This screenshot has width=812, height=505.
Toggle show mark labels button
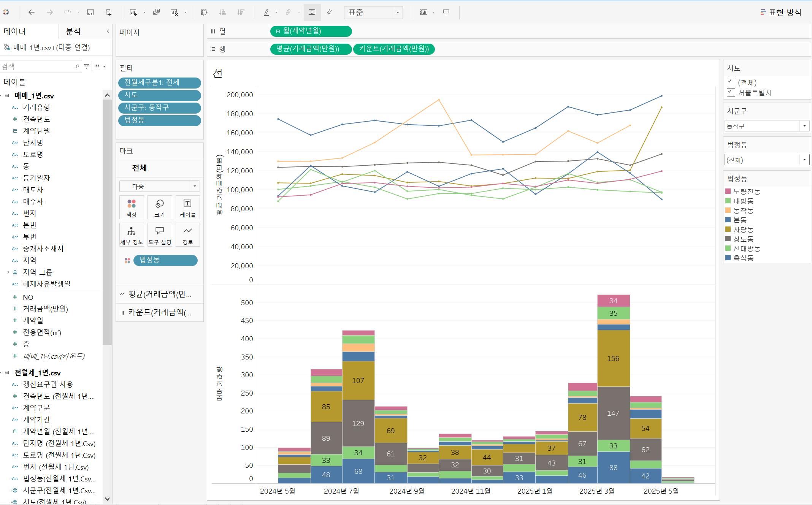312,13
